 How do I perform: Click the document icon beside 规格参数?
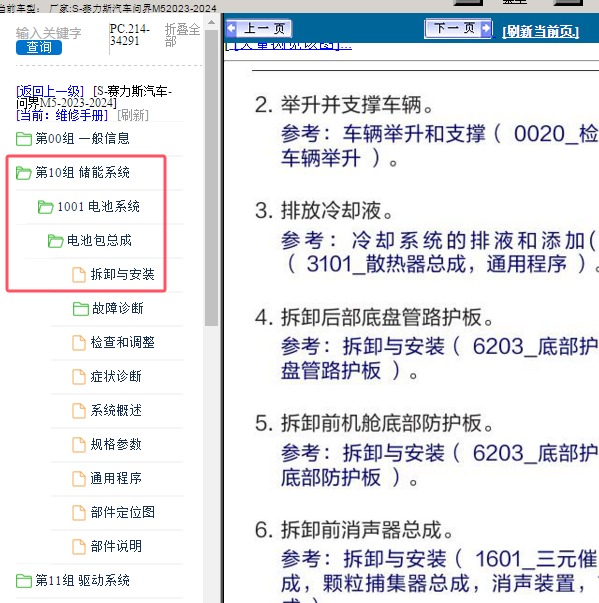[79, 445]
